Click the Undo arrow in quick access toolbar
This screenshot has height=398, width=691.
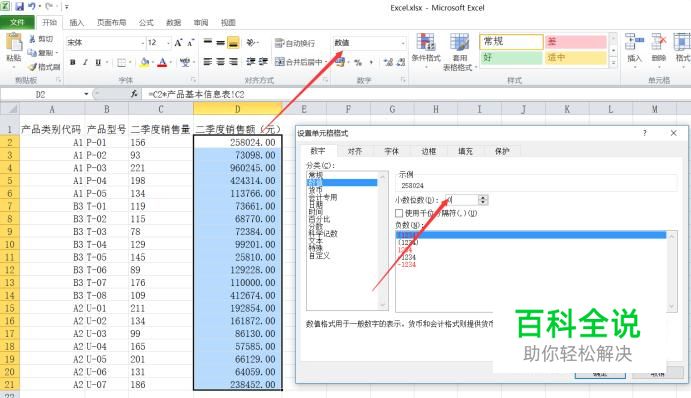coord(32,7)
